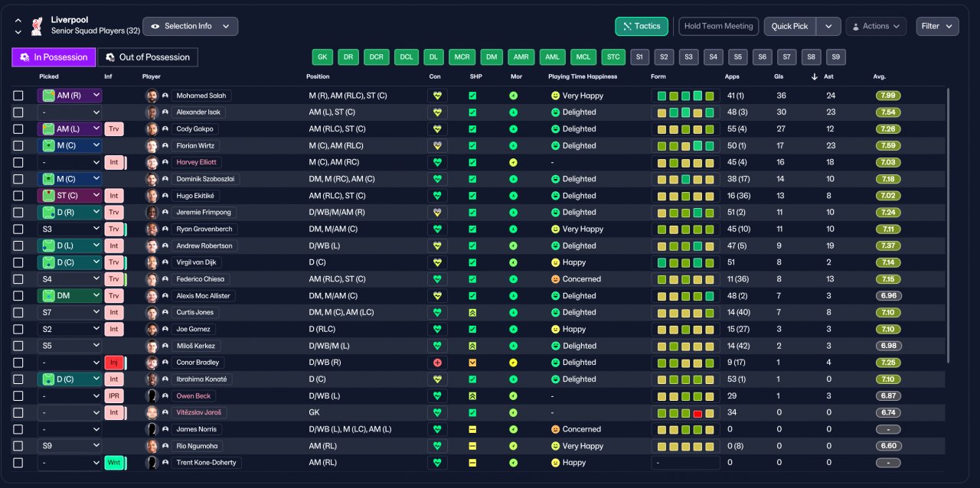Screen dimensions: 980x488
Task: Click the morale icon in Joe Gomez's row
Action: 513,329
